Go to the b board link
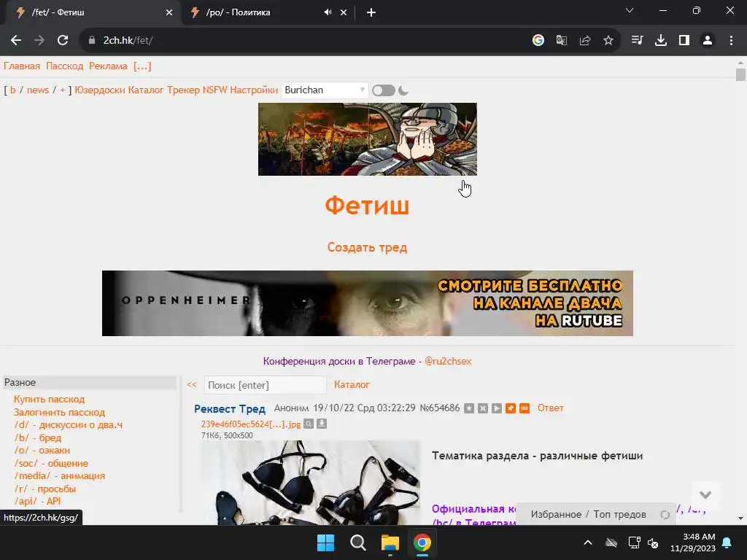The image size is (747, 560). click(13, 90)
